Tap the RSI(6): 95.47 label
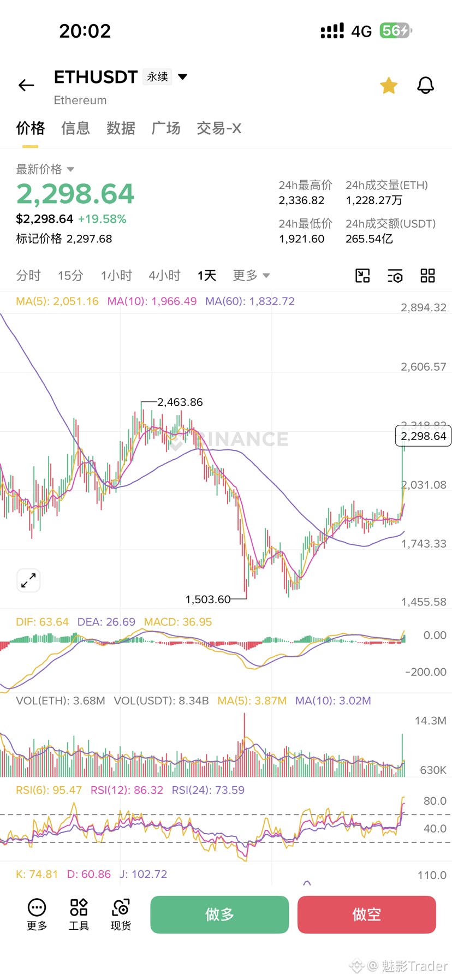Image resolution: width=452 pixels, height=980 pixels. pyautogui.click(x=49, y=790)
